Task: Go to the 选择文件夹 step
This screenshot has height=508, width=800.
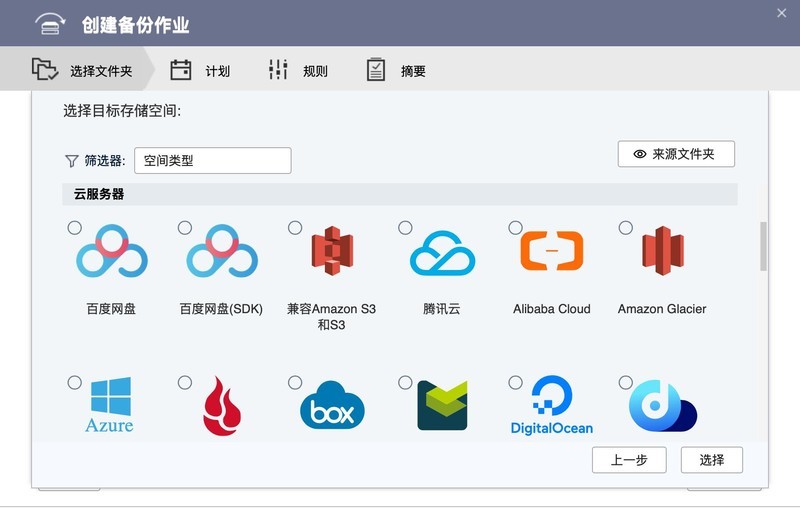Action: [x=77, y=69]
